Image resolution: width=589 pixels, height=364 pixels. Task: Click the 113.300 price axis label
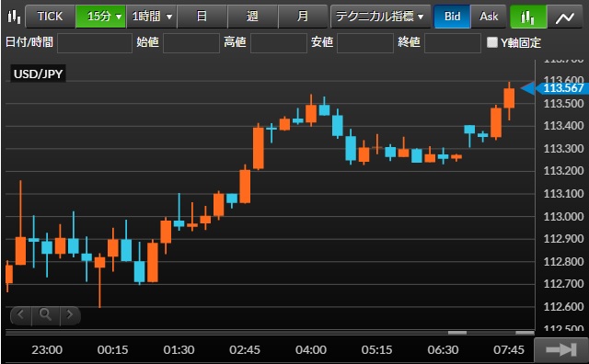[563, 149]
